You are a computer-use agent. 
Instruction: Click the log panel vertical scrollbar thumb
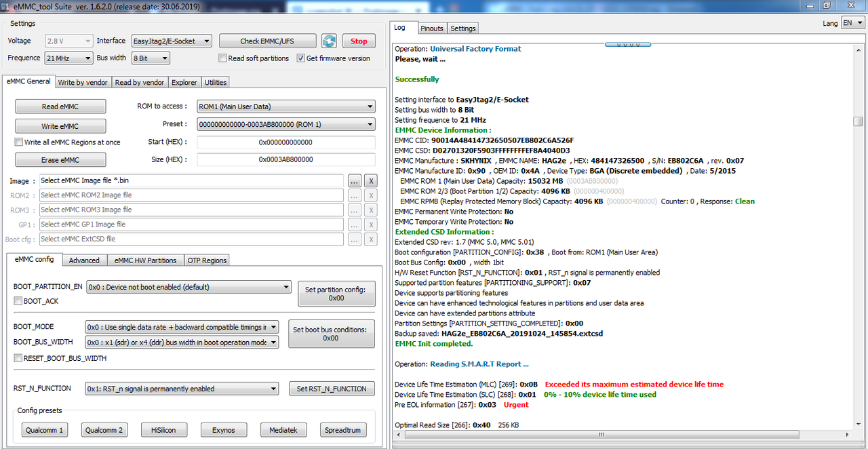(858, 121)
